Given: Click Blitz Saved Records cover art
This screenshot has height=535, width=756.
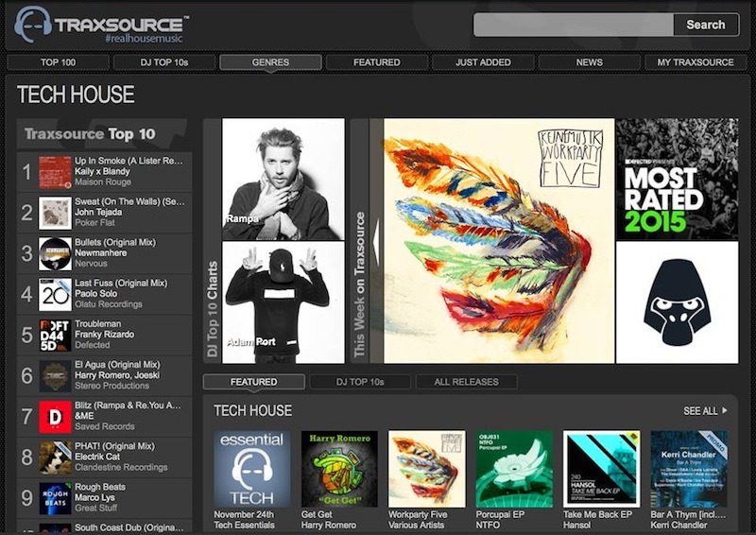Looking at the screenshot, I should pos(55,417).
